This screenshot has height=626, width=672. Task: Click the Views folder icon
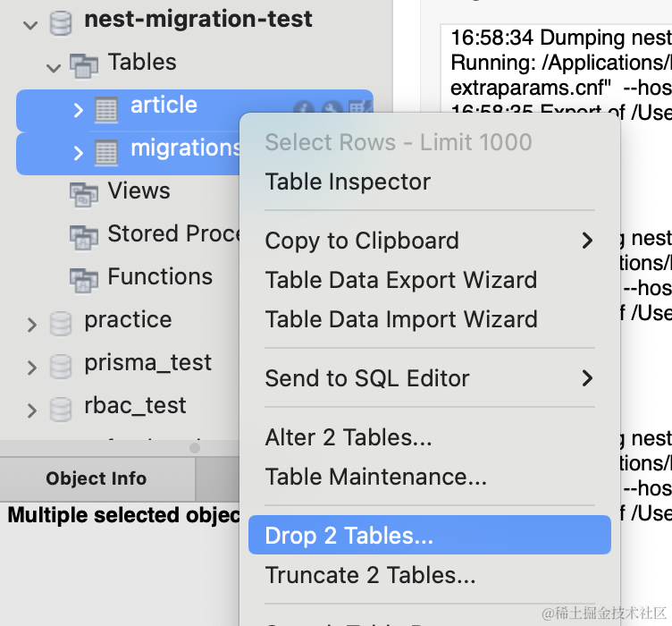coord(84,192)
